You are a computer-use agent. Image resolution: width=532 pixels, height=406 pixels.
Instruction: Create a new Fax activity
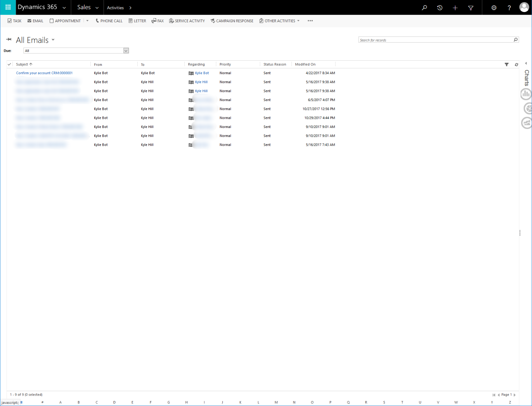(157, 21)
